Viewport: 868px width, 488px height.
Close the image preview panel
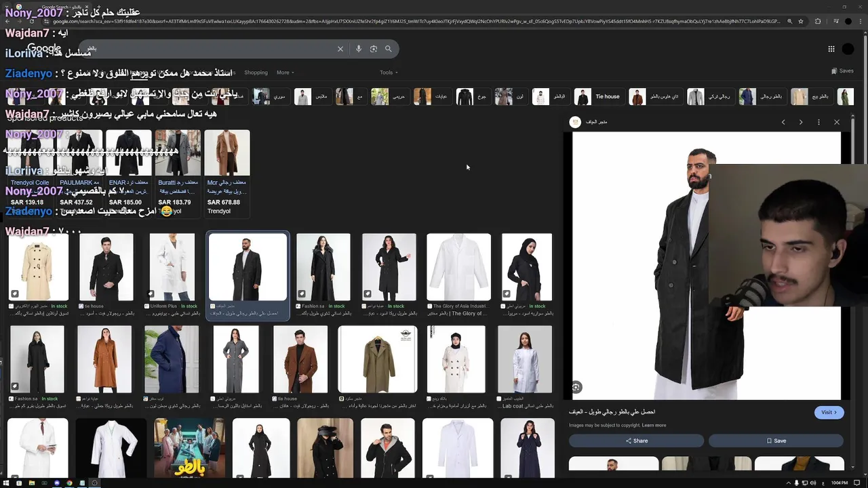[x=837, y=122]
